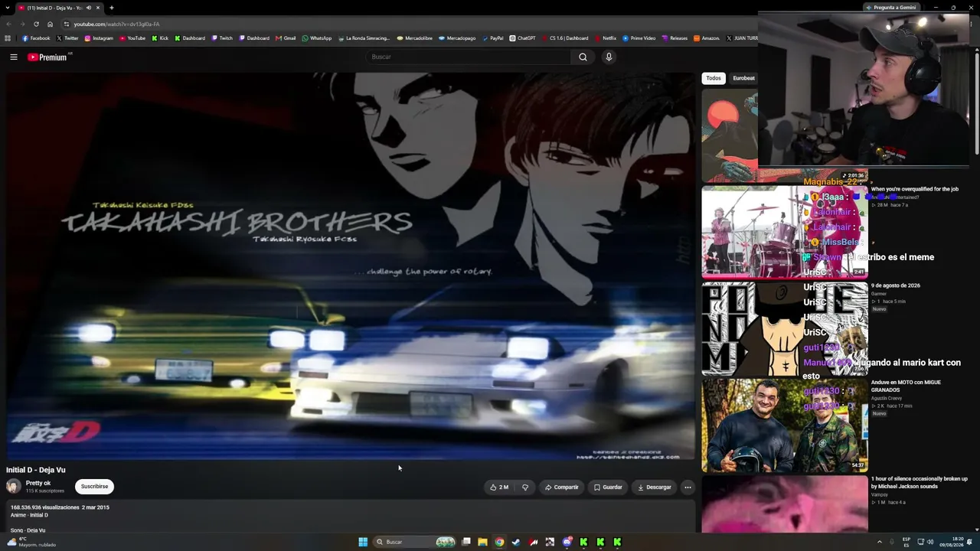The image size is (980, 551).
Task: Expand the video description text
Action: 351,518
